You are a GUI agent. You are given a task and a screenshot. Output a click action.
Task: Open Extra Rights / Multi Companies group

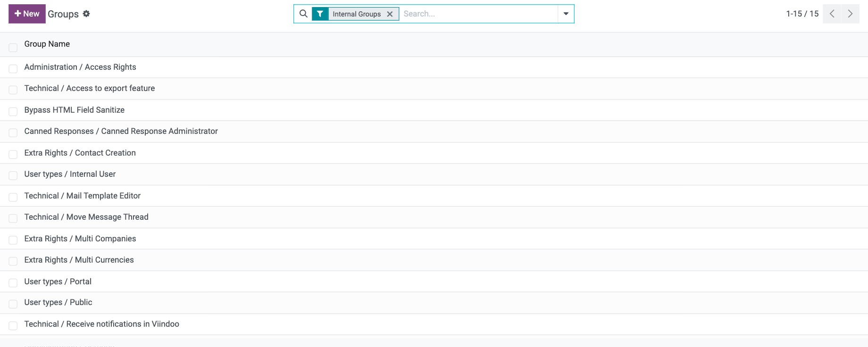(x=80, y=239)
